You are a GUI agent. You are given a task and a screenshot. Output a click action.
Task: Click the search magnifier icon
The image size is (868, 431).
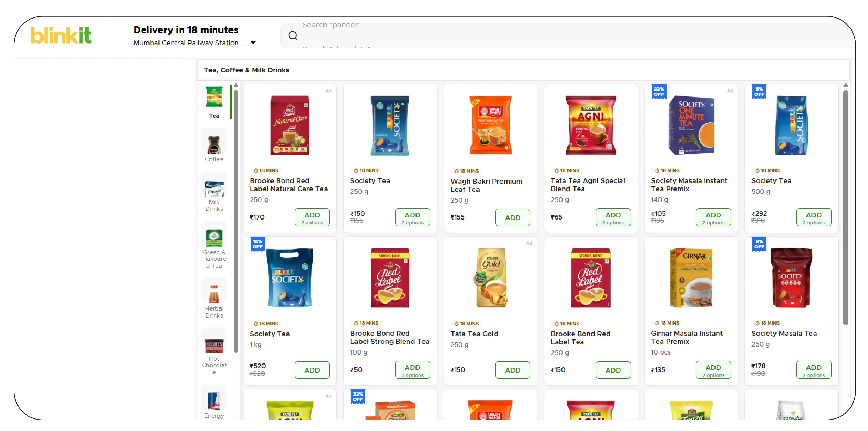pyautogui.click(x=293, y=36)
